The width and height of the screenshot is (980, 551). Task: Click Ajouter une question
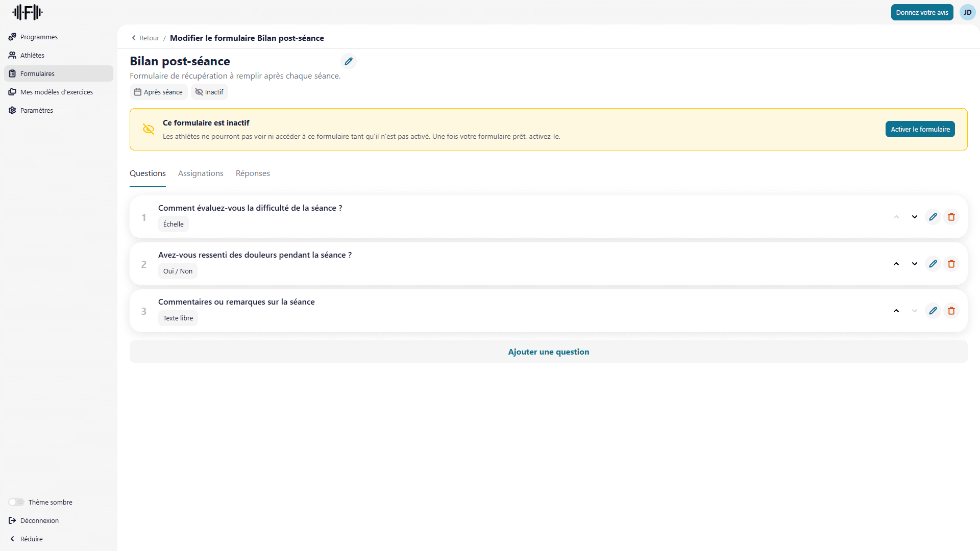pyautogui.click(x=548, y=352)
